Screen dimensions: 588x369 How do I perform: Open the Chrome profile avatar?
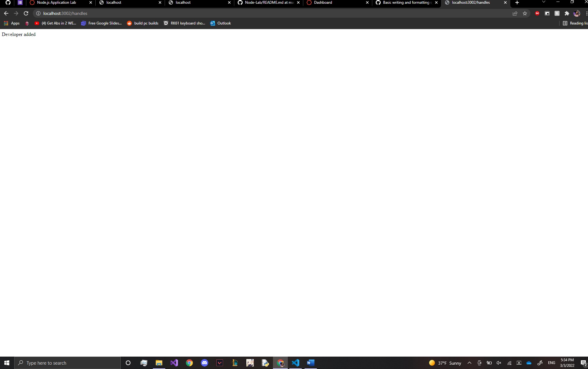pyautogui.click(x=577, y=13)
